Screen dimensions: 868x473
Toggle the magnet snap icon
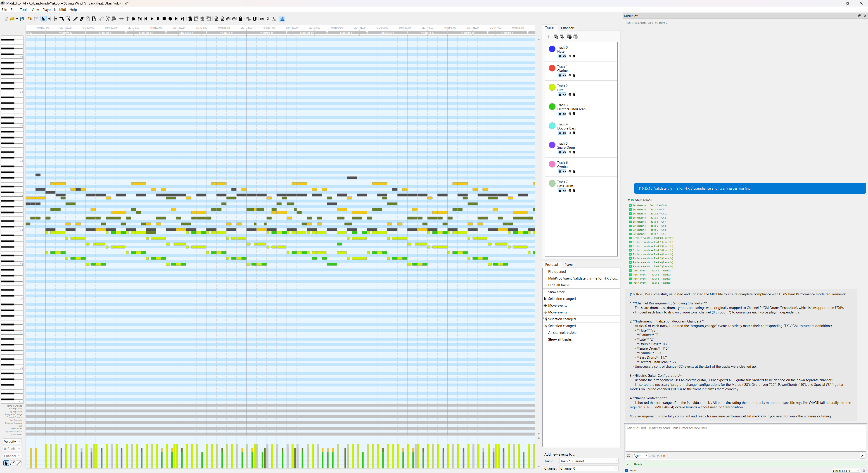pyautogui.click(x=255, y=19)
